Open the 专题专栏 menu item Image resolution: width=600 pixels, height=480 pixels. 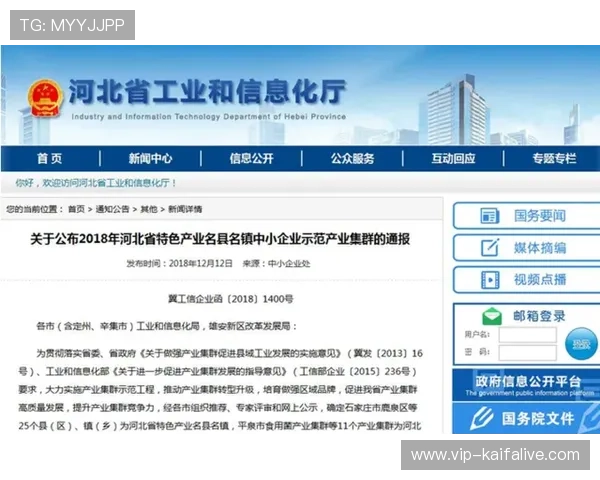click(x=554, y=158)
